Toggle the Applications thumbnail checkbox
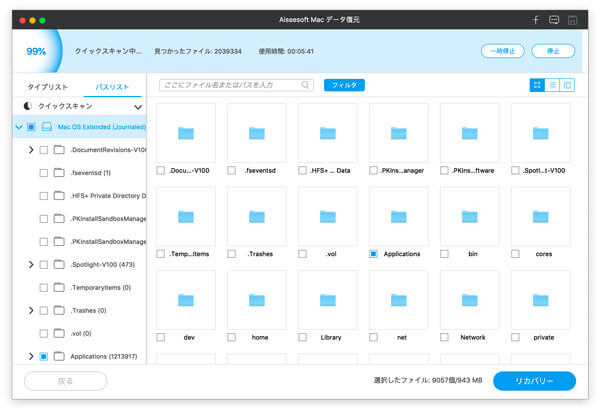Screen dimensions: 600x413 click(x=374, y=254)
